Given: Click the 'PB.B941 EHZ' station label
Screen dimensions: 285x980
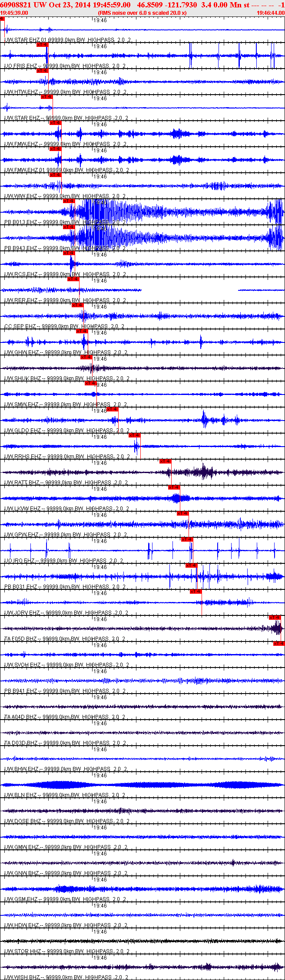Looking at the screenshot, I should tap(20, 691).
